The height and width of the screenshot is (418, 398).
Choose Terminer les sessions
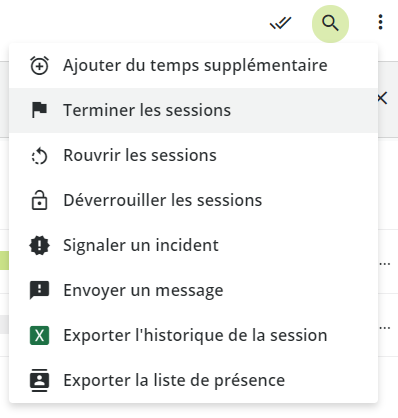coord(193,110)
